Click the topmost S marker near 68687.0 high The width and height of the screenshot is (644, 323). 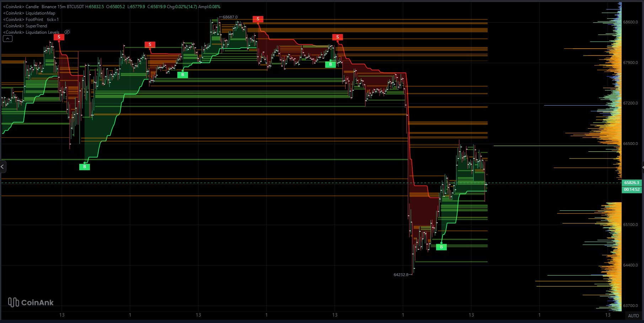(x=258, y=19)
